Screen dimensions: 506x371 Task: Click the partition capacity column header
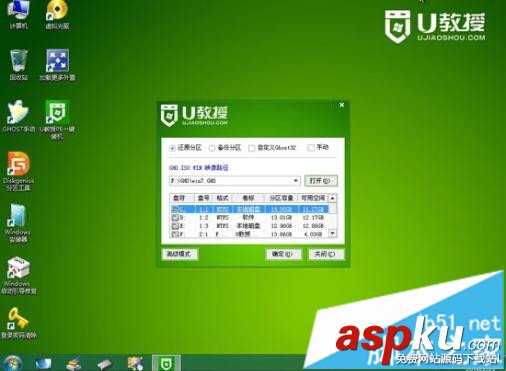(281, 198)
